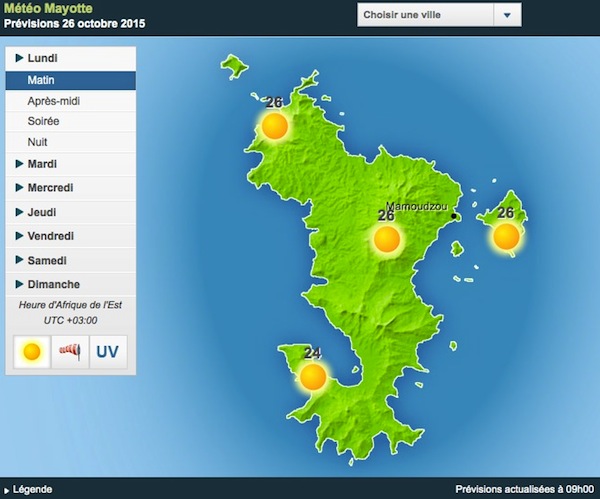Expand the Légende panel
The height and width of the screenshot is (499, 600).
click(x=28, y=489)
